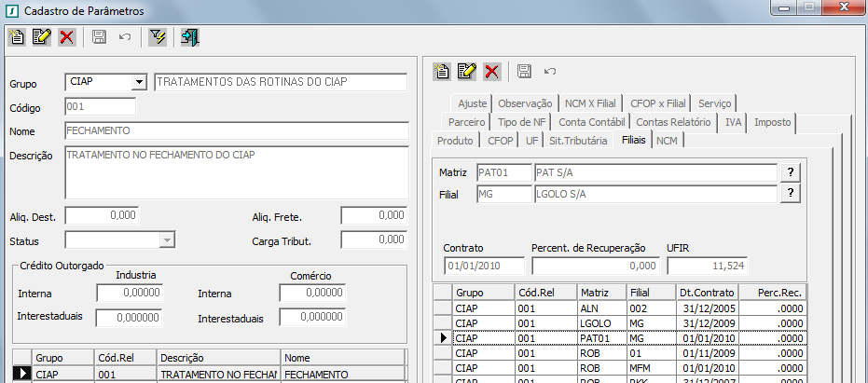This screenshot has width=868, height=383.
Task: Click the delete X icon in right panel
Action: (x=491, y=71)
